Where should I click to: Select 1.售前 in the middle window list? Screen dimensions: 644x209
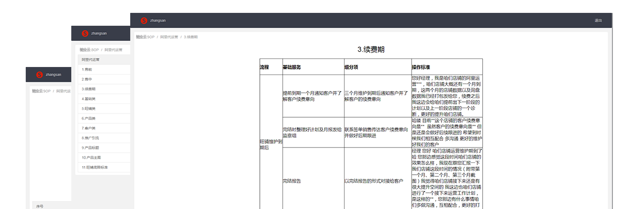click(104, 69)
